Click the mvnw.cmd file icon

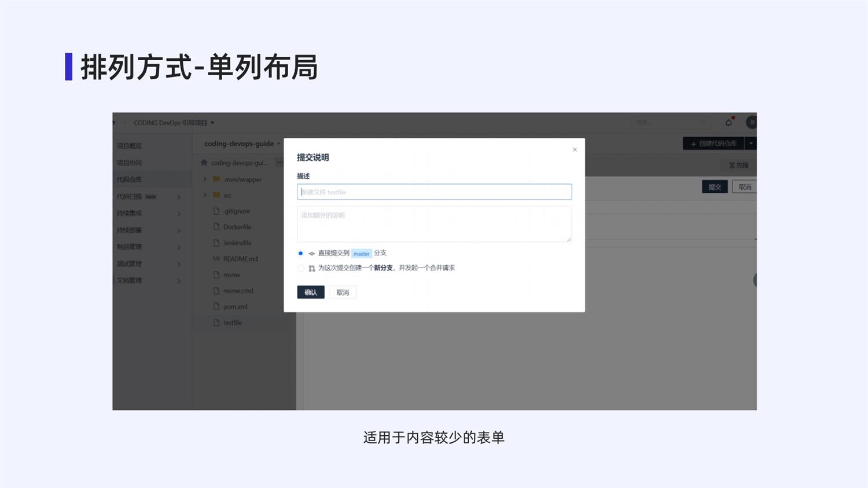coord(216,291)
